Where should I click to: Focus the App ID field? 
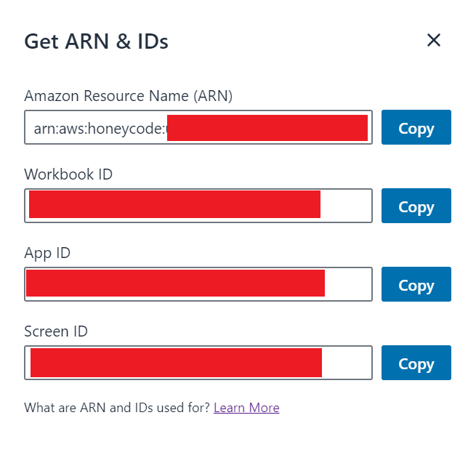tap(198, 284)
